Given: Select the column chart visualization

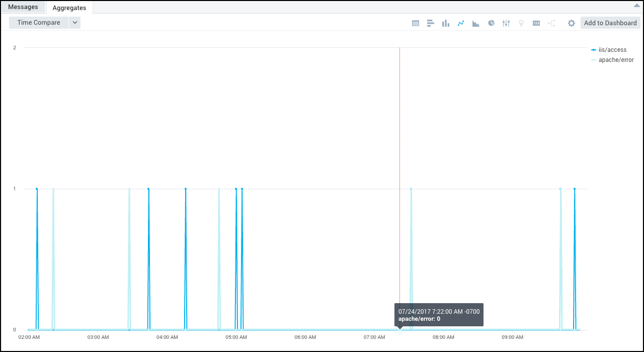Looking at the screenshot, I should [x=446, y=23].
